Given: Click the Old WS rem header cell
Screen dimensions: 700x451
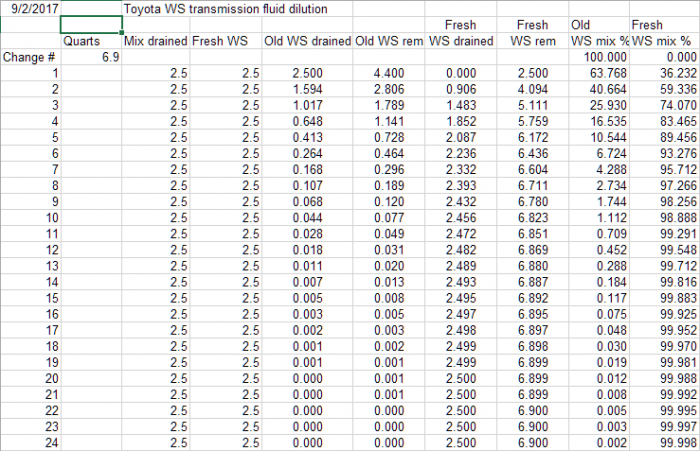Looking at the screenshot, I should [x=388, y=42].
